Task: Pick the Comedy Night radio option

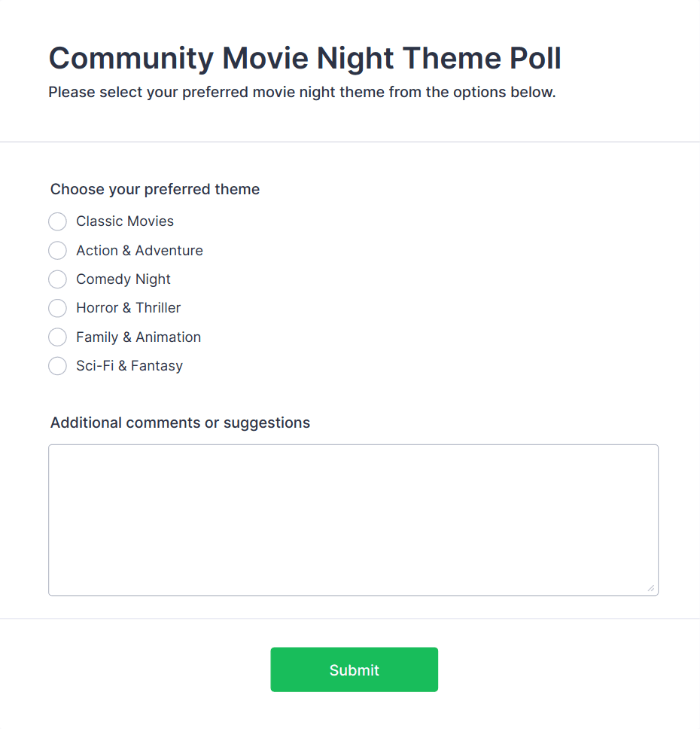Action: pyautogui.click(x=57, y=279)
